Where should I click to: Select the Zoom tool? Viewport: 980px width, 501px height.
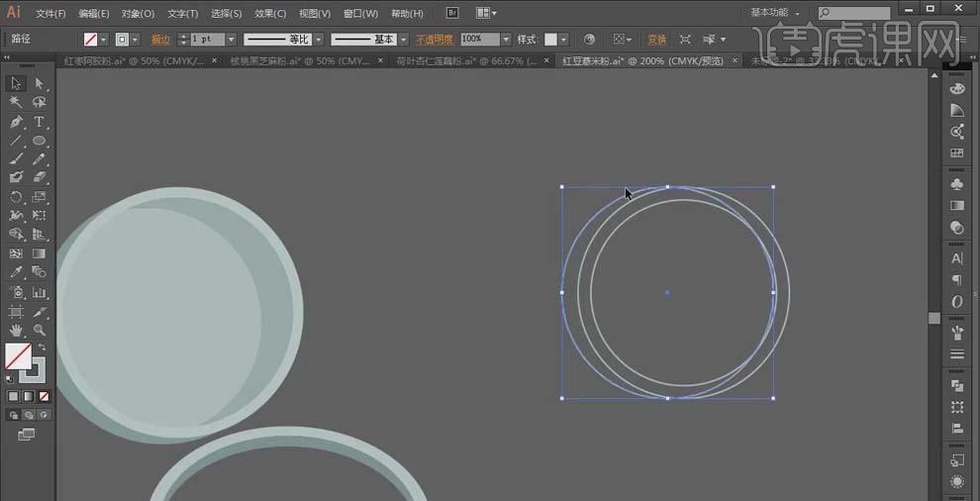click(x=40, y=330)
